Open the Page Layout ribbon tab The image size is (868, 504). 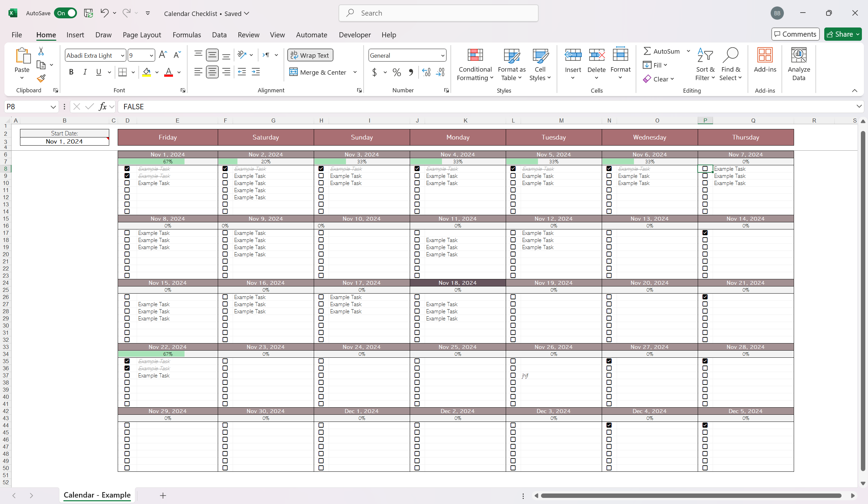pos(141,35)
